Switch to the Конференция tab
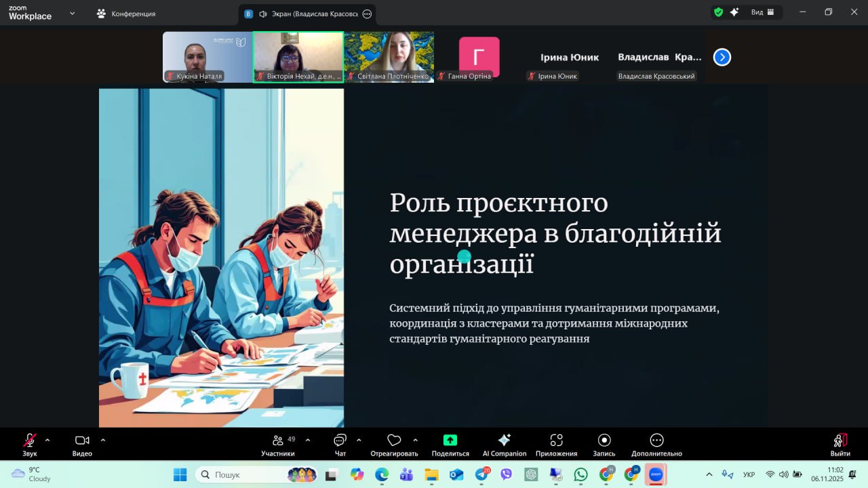868x488 pixels. coord(126,14)
